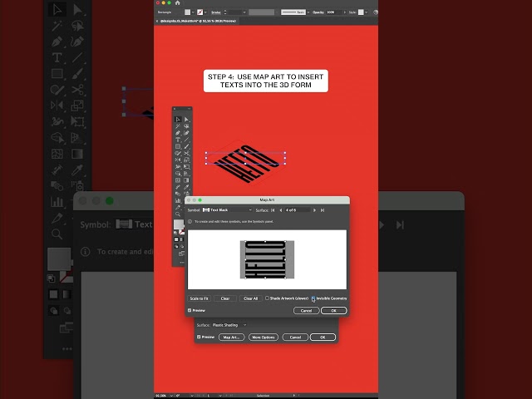Select the Column Graph tool

[x=177, y=200]
